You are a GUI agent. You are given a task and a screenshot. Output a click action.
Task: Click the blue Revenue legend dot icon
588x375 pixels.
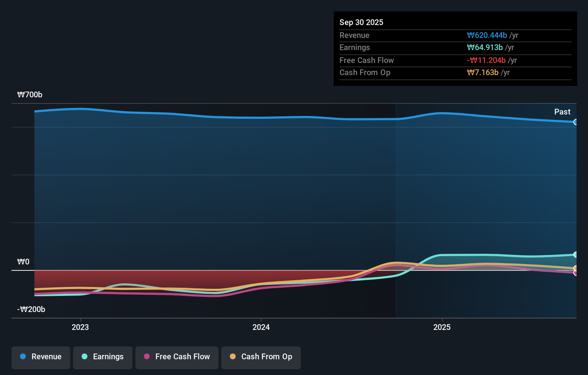pyautogui.click(x=22, y=357)
